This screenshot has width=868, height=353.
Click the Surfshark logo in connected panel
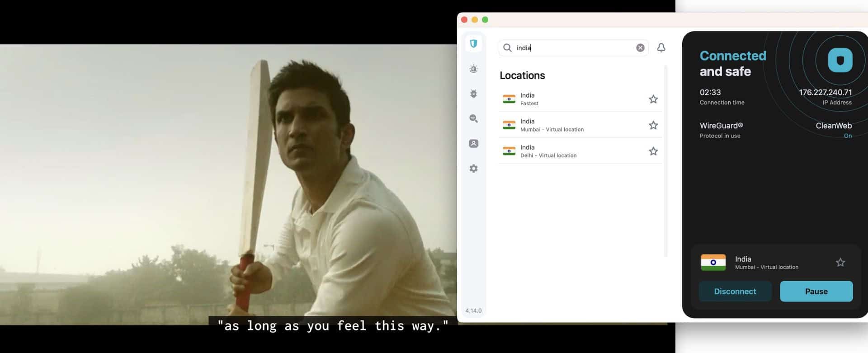click(840, 61)
